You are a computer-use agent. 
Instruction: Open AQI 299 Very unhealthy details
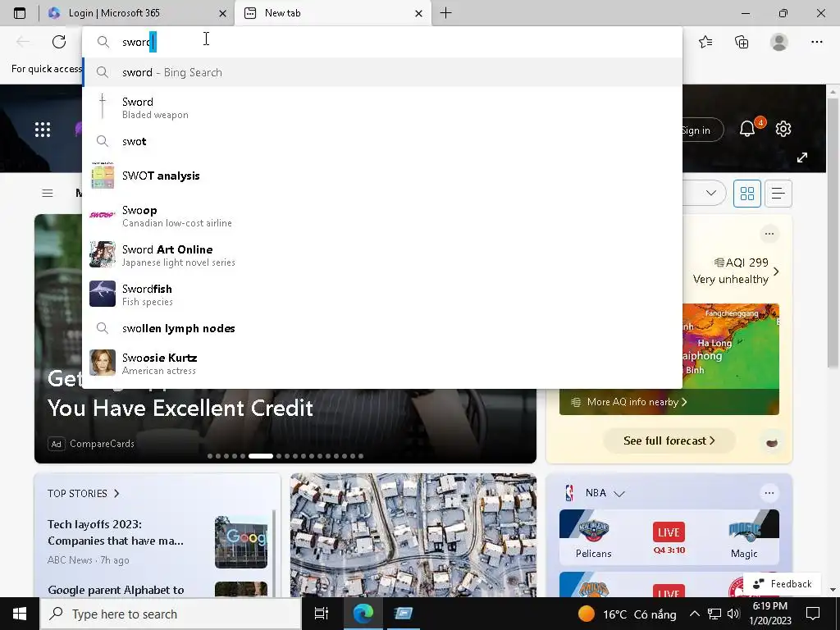pyautogui.click(x=736, y=271)
